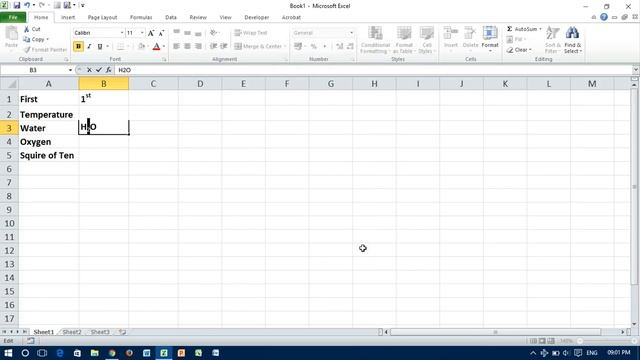Open the General number format dropdown
This screenshot has height=360, width=640.
click(351, 33)
